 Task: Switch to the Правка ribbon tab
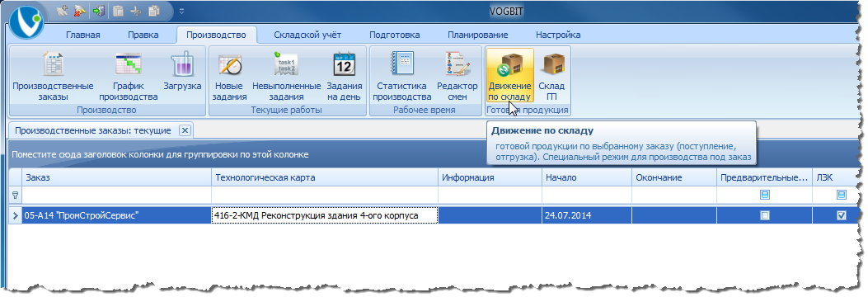143,35
